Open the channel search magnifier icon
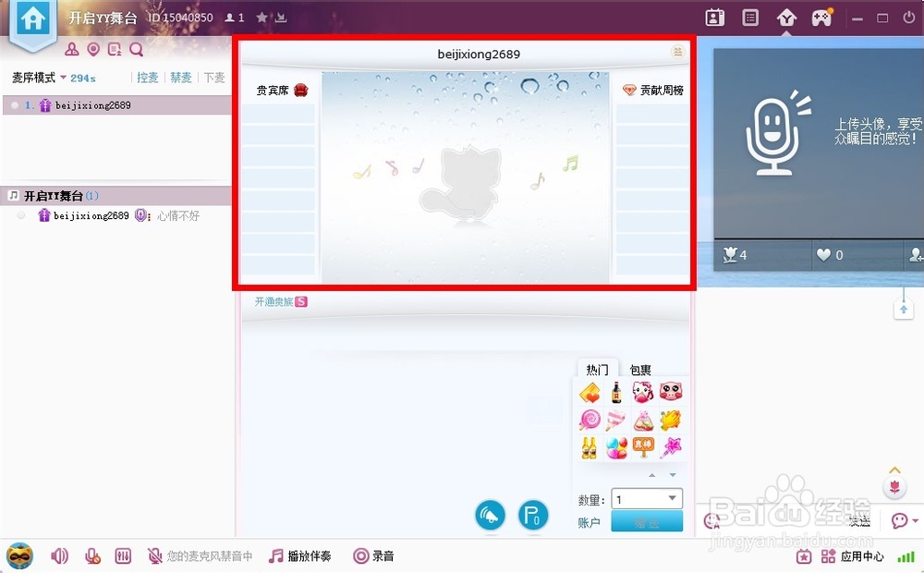 pos(136,50)
